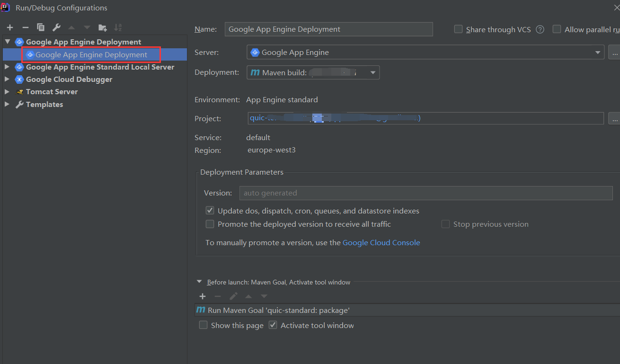Click the default service value
The image size is (620, 364).
[x=258, y=137]
